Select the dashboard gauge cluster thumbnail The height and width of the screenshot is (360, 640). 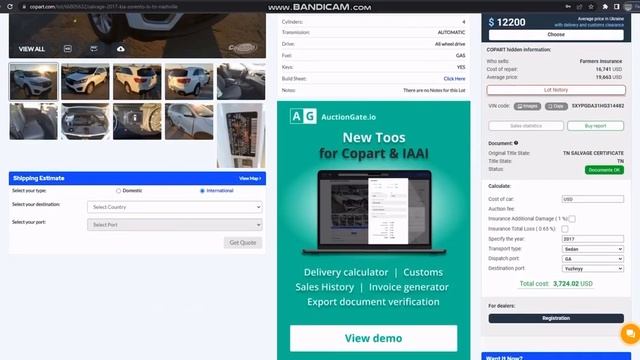[x=137, y=121]
